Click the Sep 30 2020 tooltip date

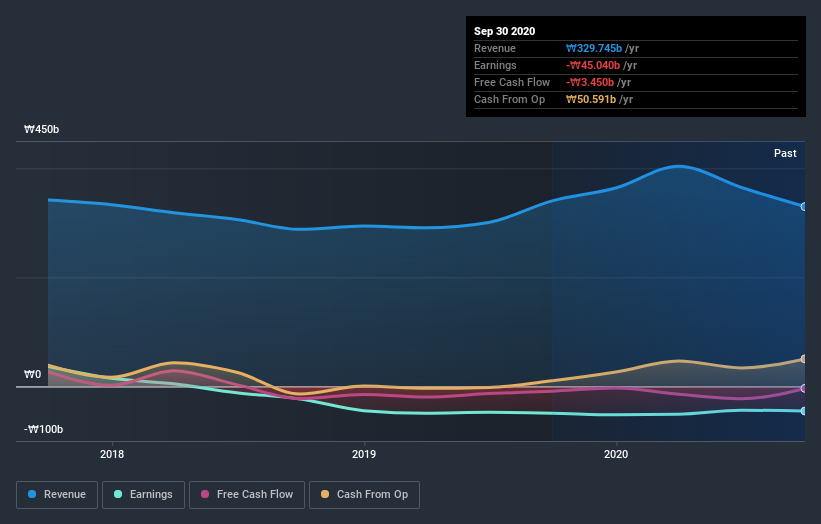pos(504,31)
